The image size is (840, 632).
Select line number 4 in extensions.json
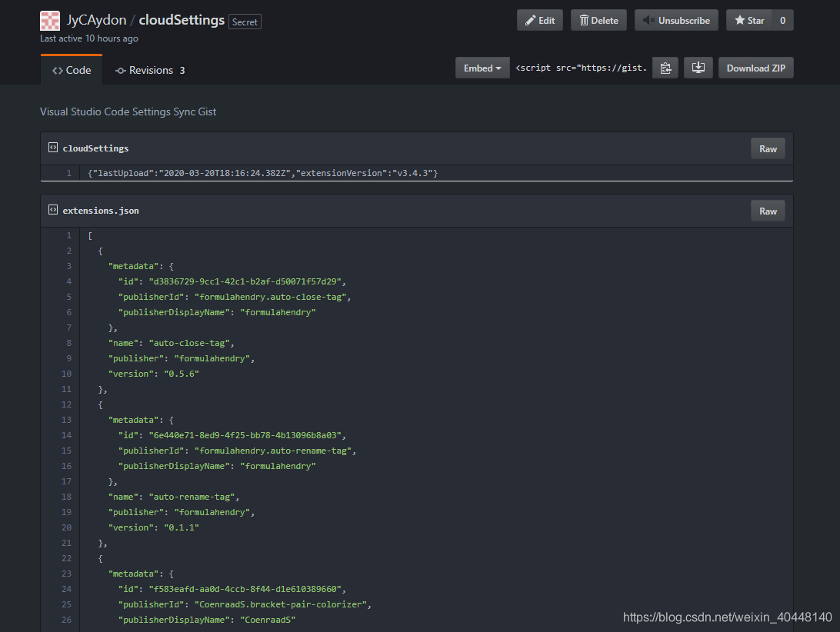tap(68, 281)
